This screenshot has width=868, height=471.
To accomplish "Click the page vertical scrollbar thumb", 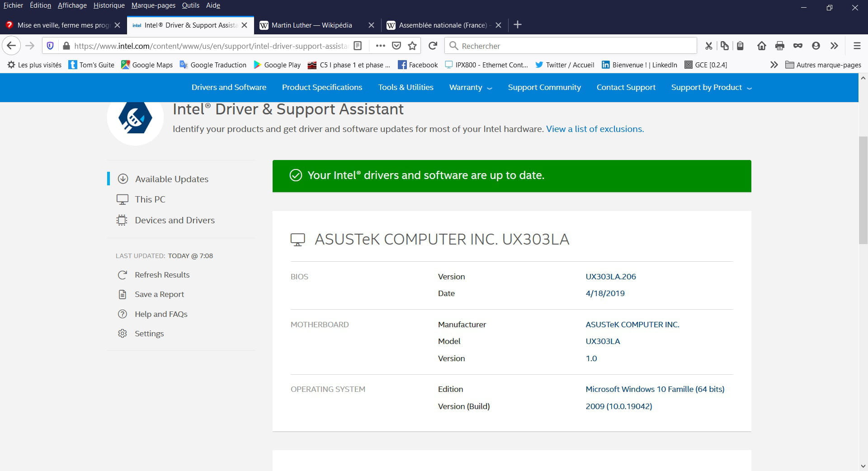I will pyautogui.click(x=863, y=190).
